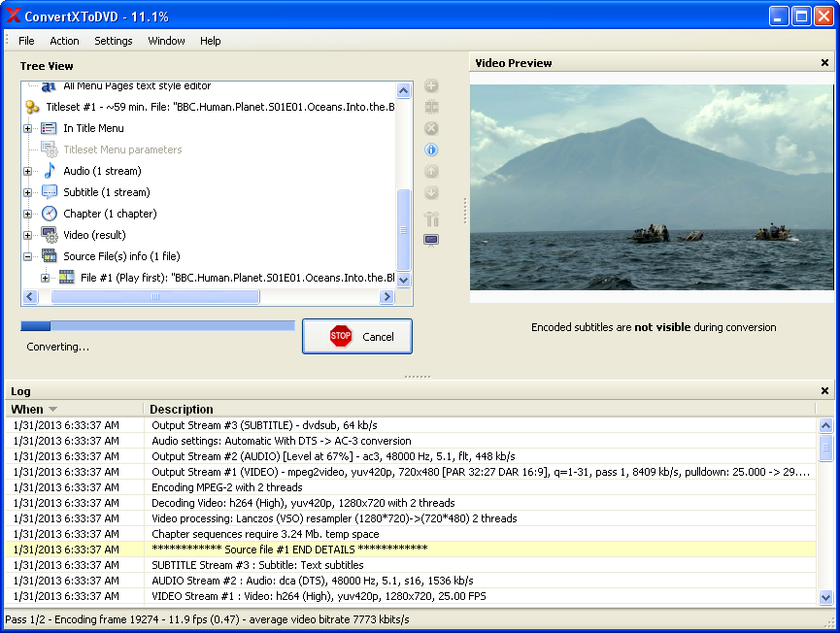This screenshot has width=840, height=633.
Task: Select log row starting "Output Stream #2 (AUDIO)"
Action: tap(411, 457)
